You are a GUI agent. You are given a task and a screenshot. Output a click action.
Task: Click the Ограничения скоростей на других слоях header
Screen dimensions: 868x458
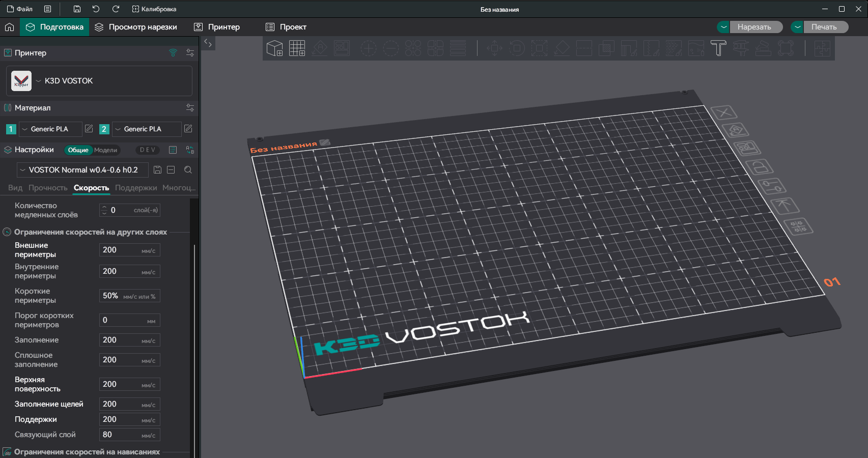click(x=91, y=232)
